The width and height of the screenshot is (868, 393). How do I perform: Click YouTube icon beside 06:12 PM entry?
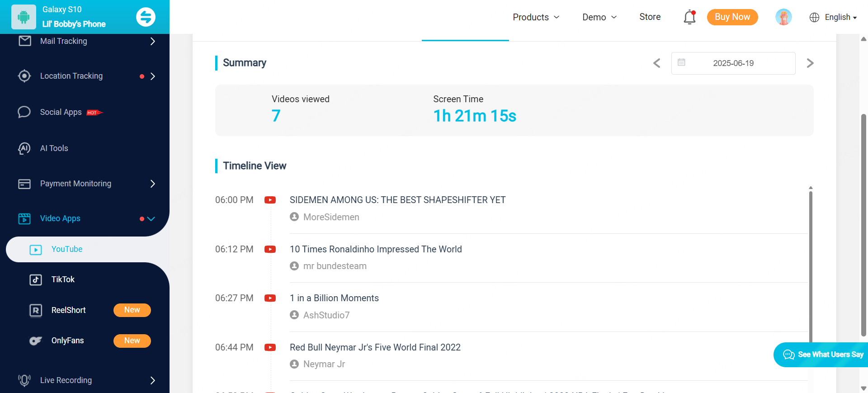[270, 249]
